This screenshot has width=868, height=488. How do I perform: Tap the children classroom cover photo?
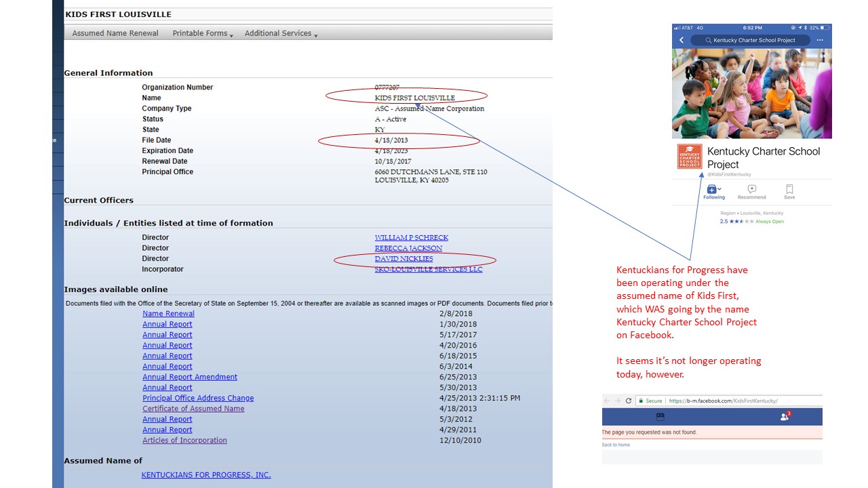click(752, 94)
